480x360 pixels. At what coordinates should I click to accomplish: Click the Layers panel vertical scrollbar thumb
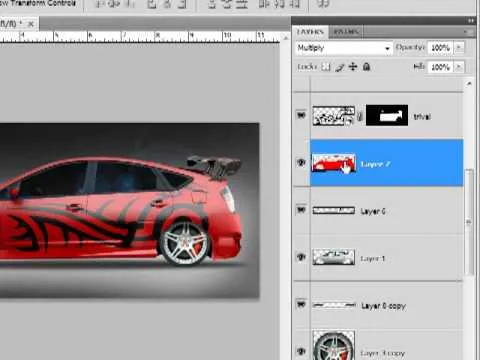coord(469,222)
